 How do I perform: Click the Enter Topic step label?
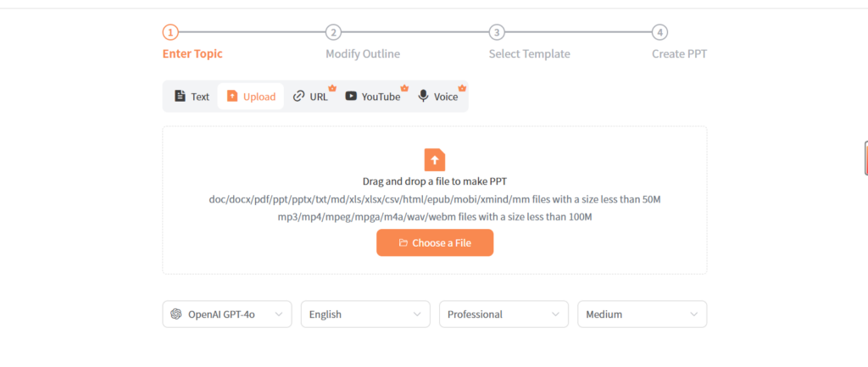[192, 54]
